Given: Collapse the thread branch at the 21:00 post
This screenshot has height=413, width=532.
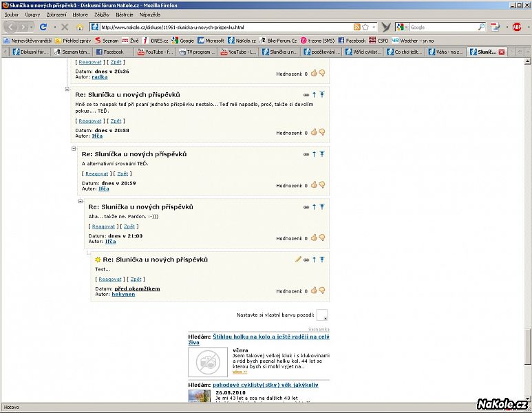Looking at the screenshot, I should click(x=81, y=202).
